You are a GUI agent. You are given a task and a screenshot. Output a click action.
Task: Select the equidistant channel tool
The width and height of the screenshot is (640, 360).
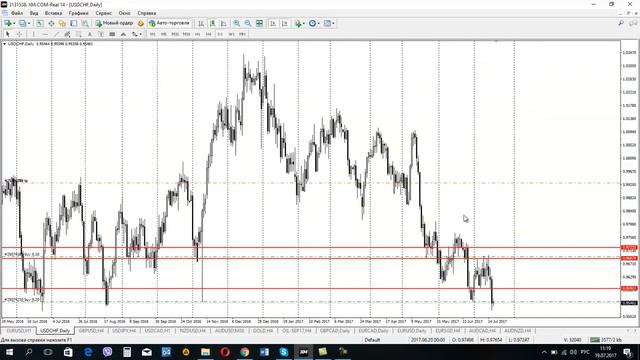(67, 34)
